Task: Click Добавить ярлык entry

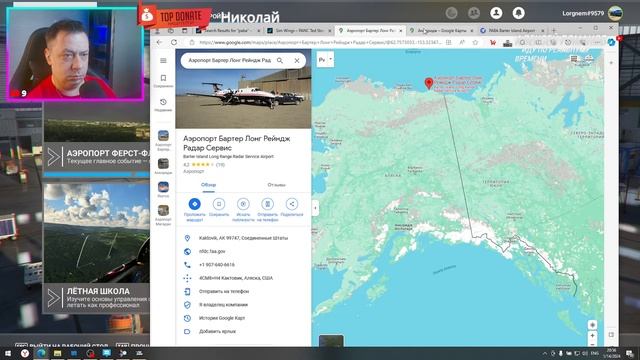Action: (243, 331)
